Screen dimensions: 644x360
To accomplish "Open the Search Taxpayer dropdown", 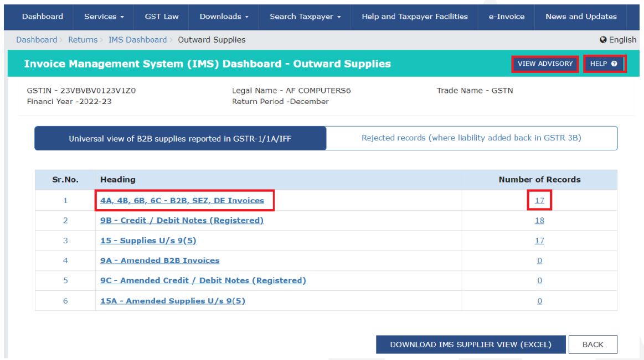I will coord(305,17).
